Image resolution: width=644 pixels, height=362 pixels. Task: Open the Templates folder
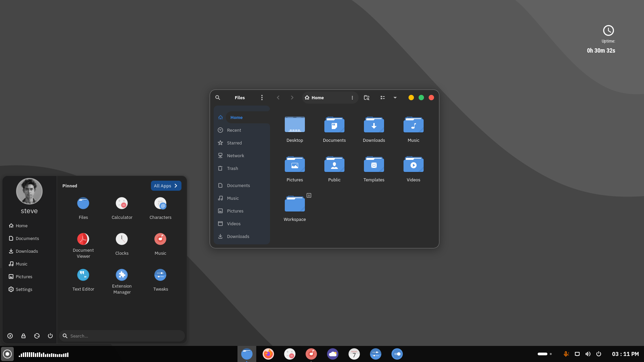click(374, 165)
